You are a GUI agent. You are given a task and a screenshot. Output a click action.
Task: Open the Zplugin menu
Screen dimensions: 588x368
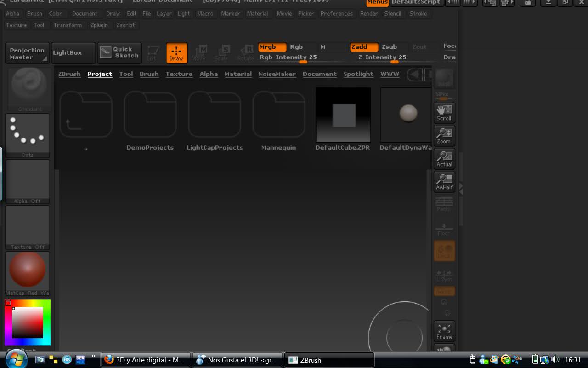coord(99,25)
